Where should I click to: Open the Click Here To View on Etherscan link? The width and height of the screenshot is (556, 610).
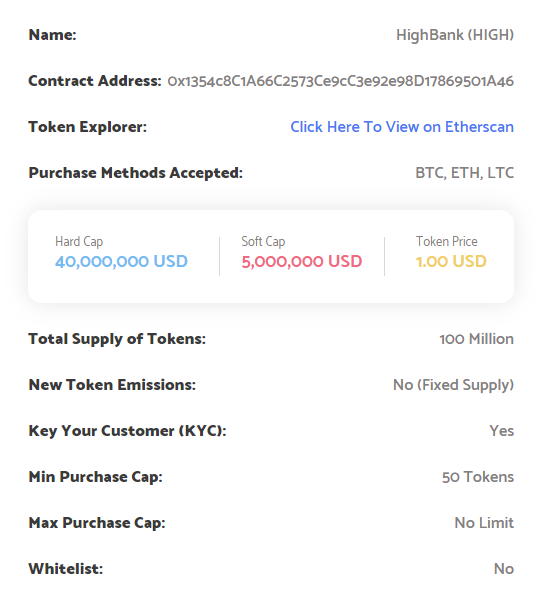click(x=402, y=127)
